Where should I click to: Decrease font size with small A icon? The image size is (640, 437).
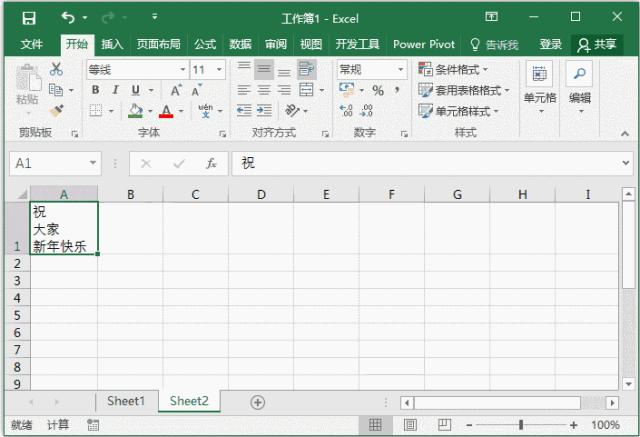197,90
